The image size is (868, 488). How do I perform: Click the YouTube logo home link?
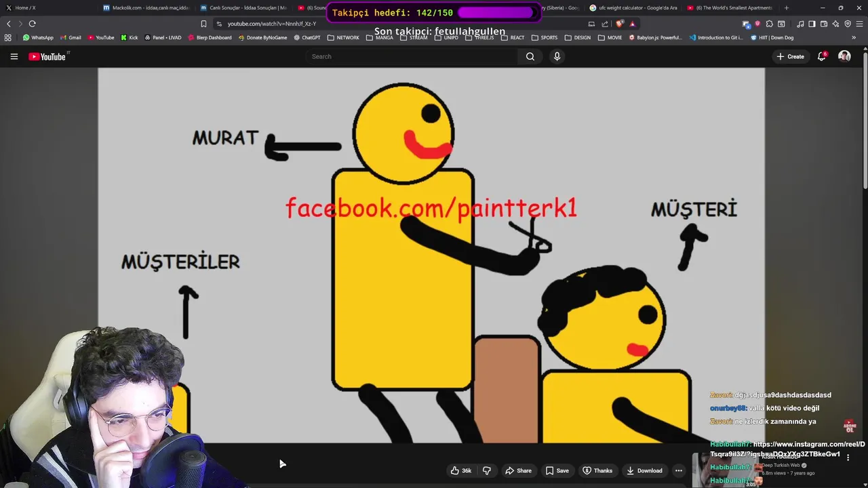(x=49, y=56)
